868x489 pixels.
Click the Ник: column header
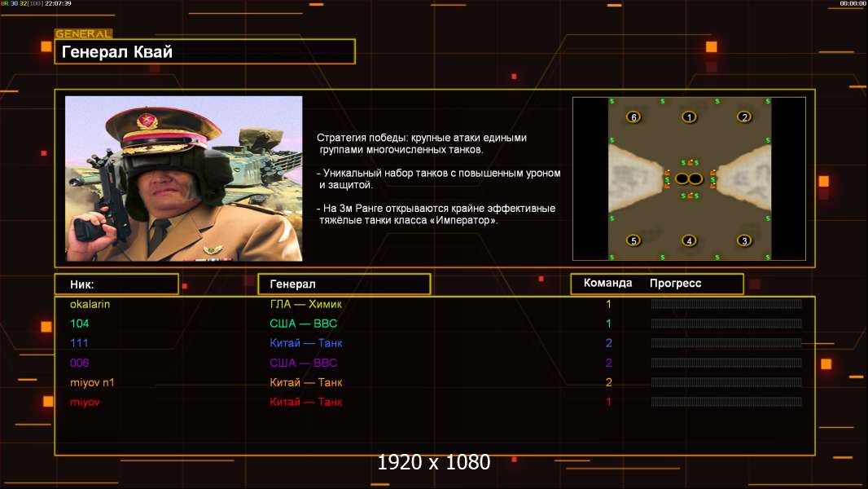pyautogui.click(x=116, y=284)
